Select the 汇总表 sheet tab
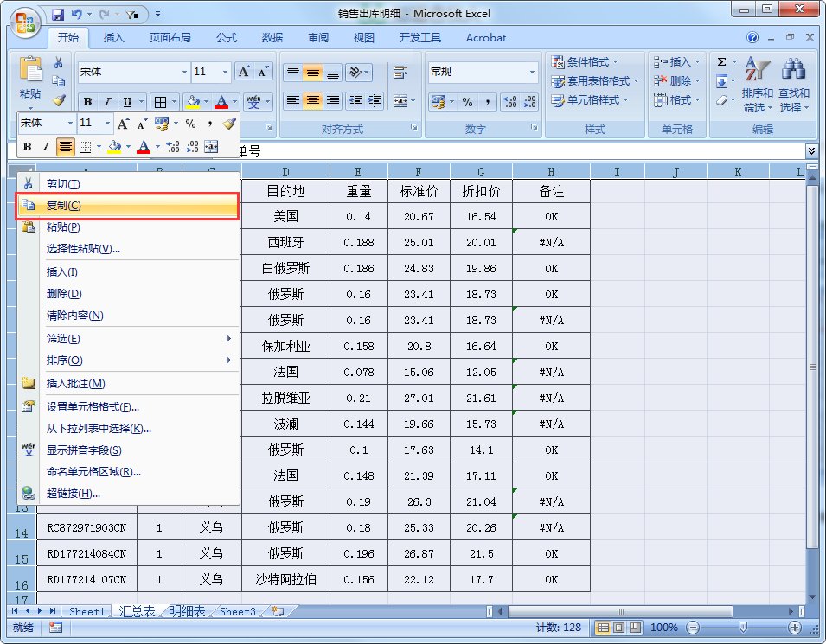The width and height of the screenshot is (826, 644). coord(135,611)
